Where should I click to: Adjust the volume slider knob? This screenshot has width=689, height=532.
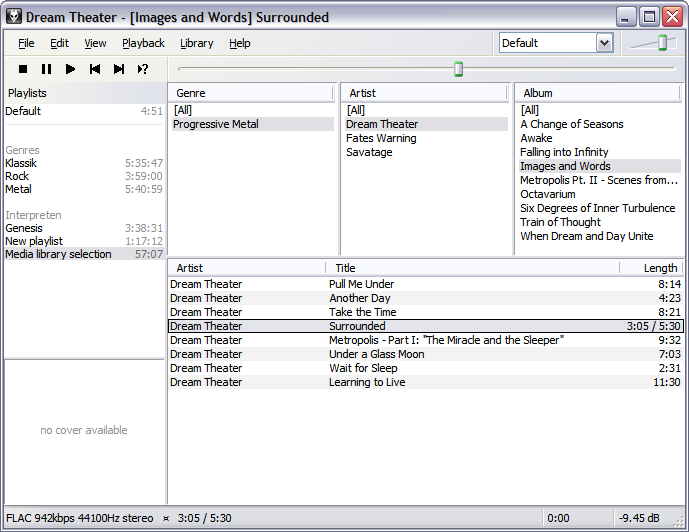tap(662, 43)
